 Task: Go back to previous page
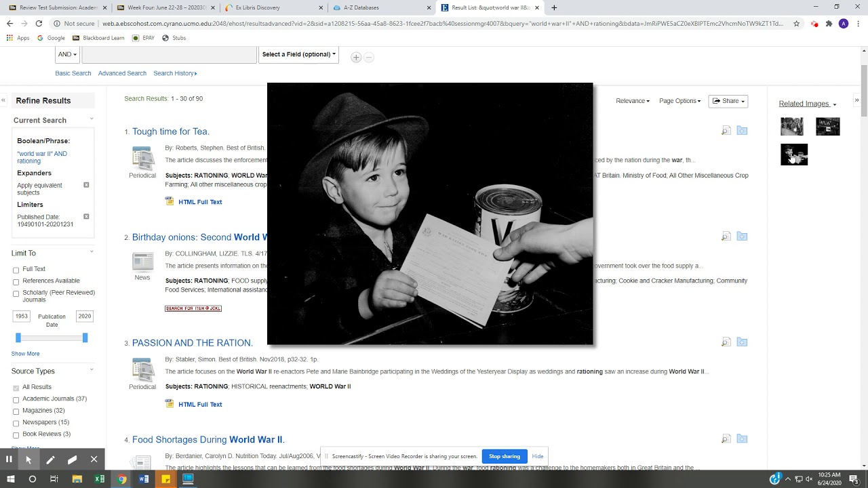tap(9, 23)
